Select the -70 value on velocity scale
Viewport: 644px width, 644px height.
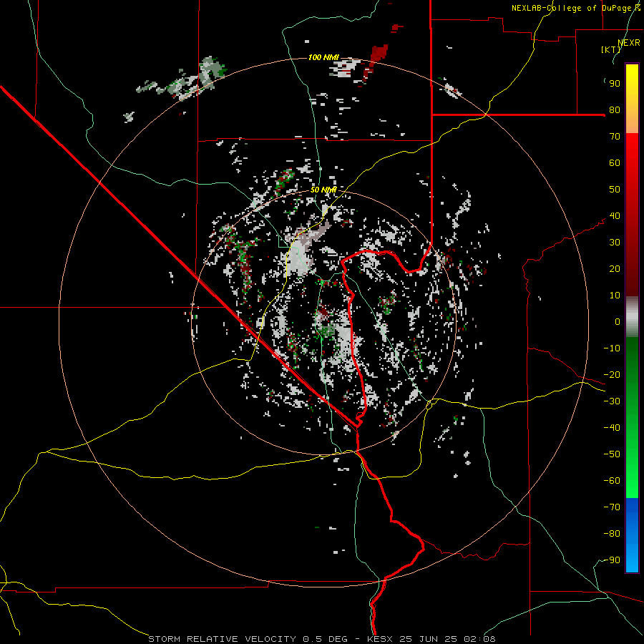click(x=612, y=507)
